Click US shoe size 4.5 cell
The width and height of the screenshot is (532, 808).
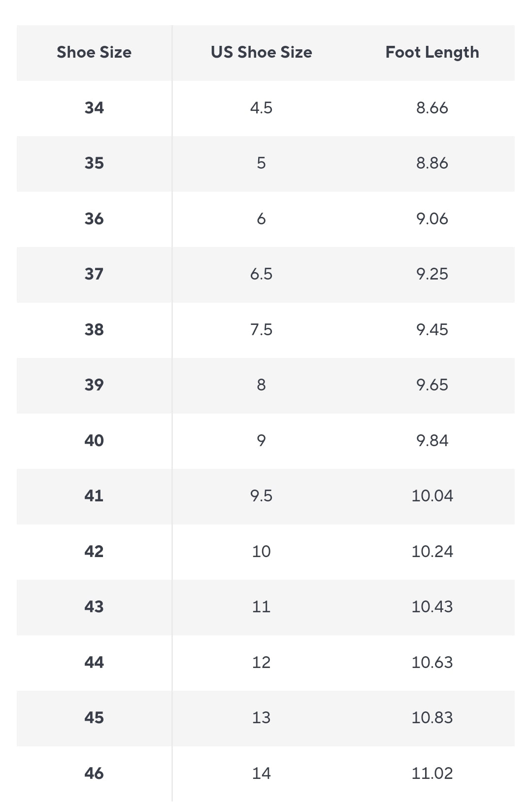click(261, 107)
